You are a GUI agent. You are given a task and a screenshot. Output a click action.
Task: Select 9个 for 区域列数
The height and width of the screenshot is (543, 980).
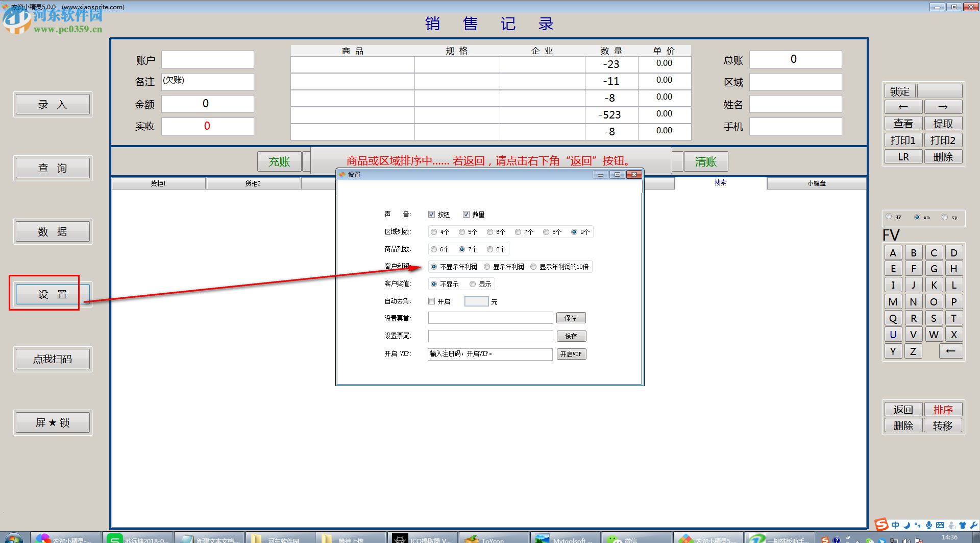click(x=574, y=232)
